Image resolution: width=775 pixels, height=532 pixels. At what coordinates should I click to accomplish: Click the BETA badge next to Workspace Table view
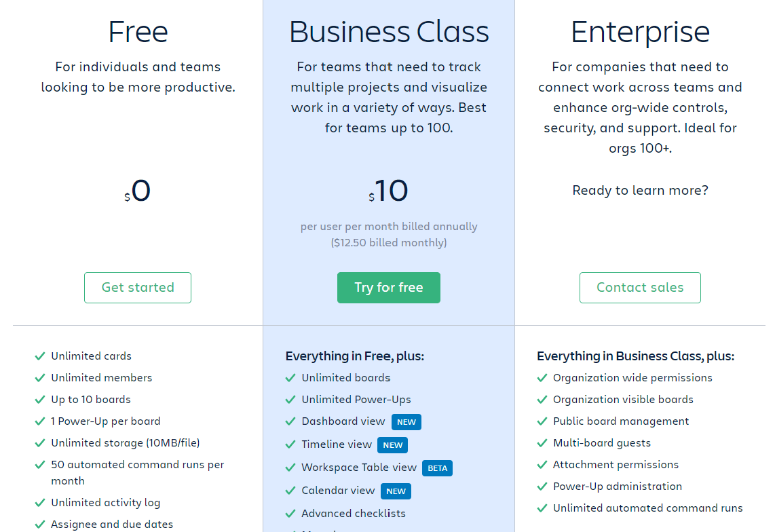pyautogui.click(x=438, y=468)
